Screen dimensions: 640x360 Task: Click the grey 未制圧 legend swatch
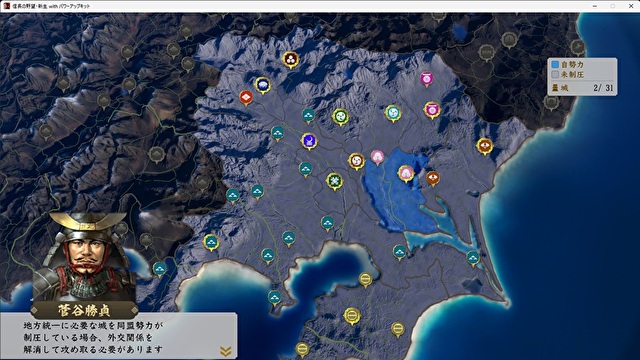tap(555, 74)
